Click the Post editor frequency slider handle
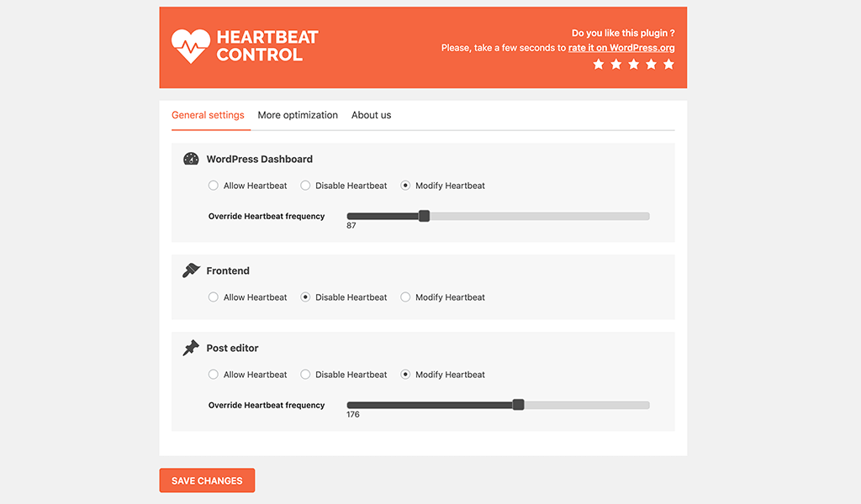Image resolution: width=861 pixels, height=504 pixels. 519,404
